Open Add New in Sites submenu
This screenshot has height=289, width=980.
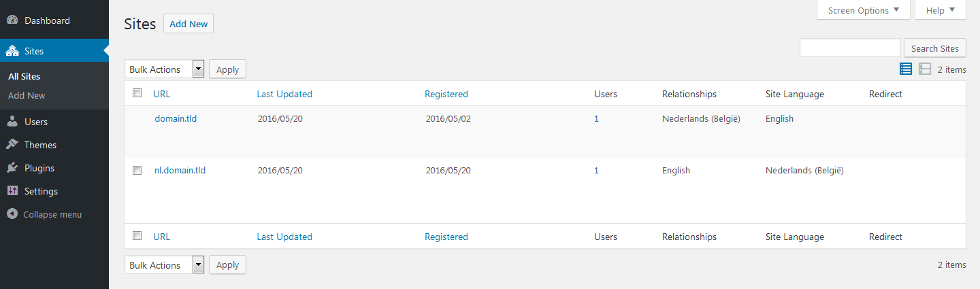27,96
